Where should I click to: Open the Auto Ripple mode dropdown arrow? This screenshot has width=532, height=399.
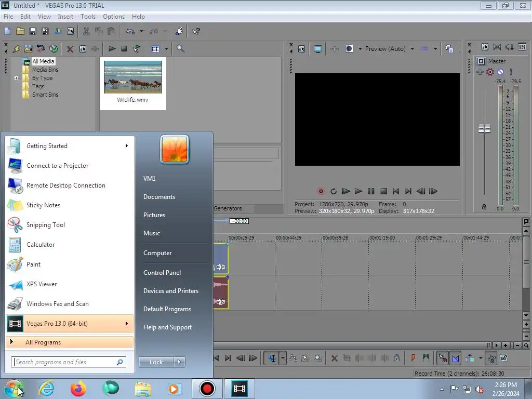(x=481, y=358)
